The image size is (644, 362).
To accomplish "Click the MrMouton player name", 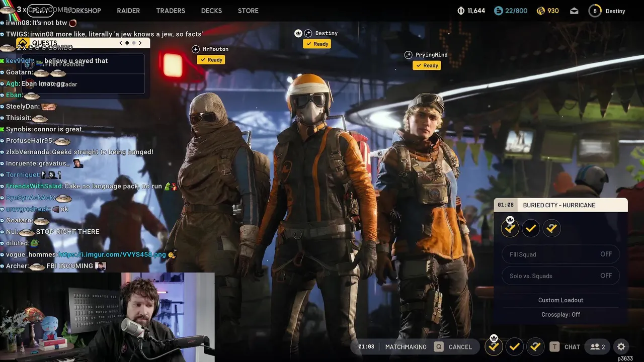I will pyautogui.click(x=215, y=49).
